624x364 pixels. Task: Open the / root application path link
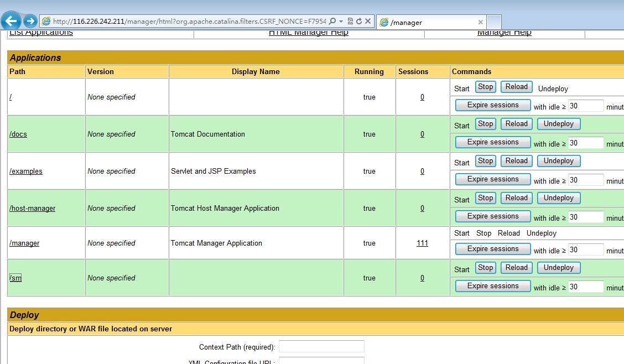click(11, 97)
